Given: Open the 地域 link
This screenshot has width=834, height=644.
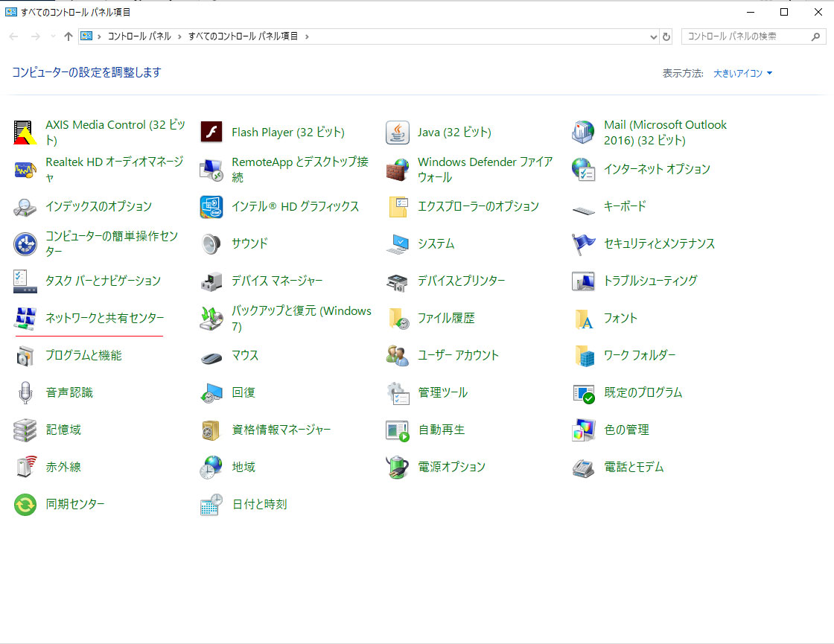Looking at the screenshot, I should tap(243, 467).
